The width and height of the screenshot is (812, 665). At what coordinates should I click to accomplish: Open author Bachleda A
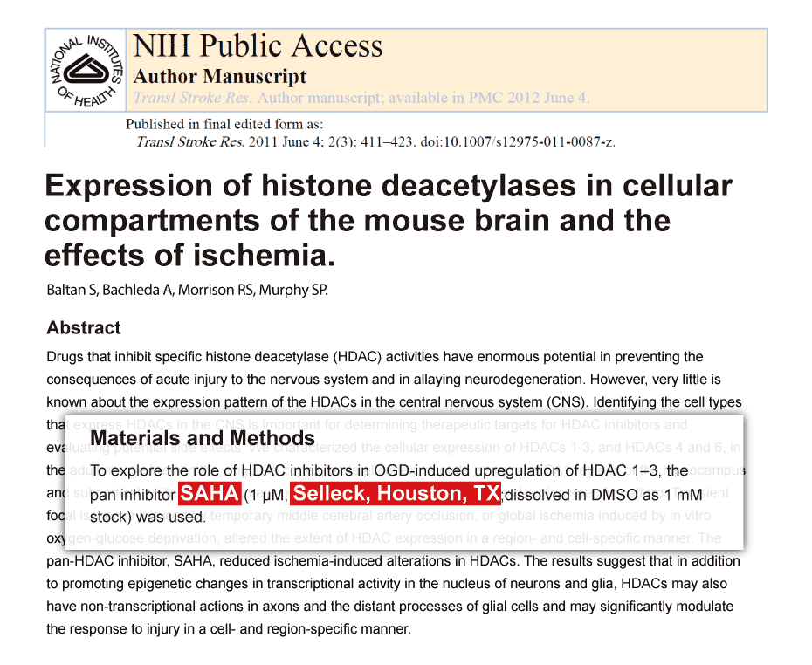(138, 290)
